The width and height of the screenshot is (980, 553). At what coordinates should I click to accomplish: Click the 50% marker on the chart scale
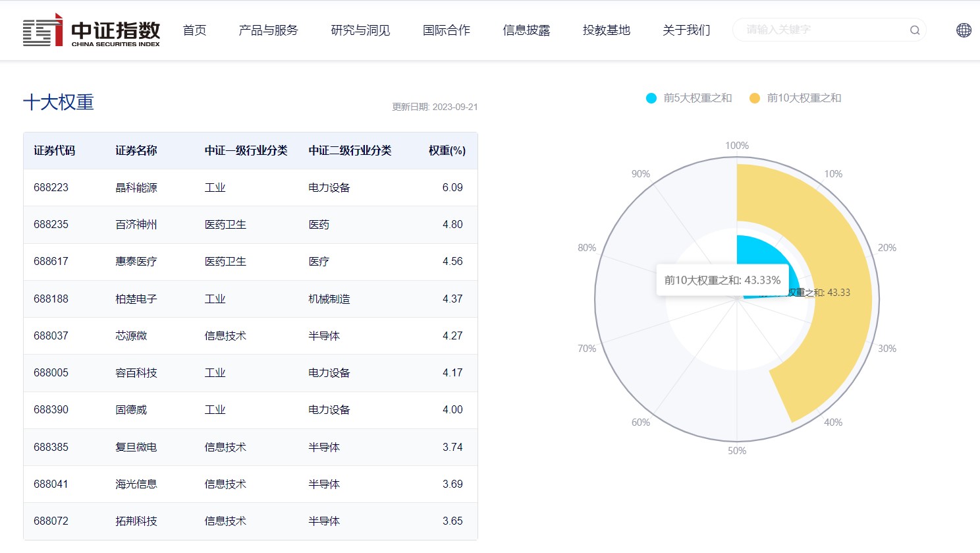point(736,451)
